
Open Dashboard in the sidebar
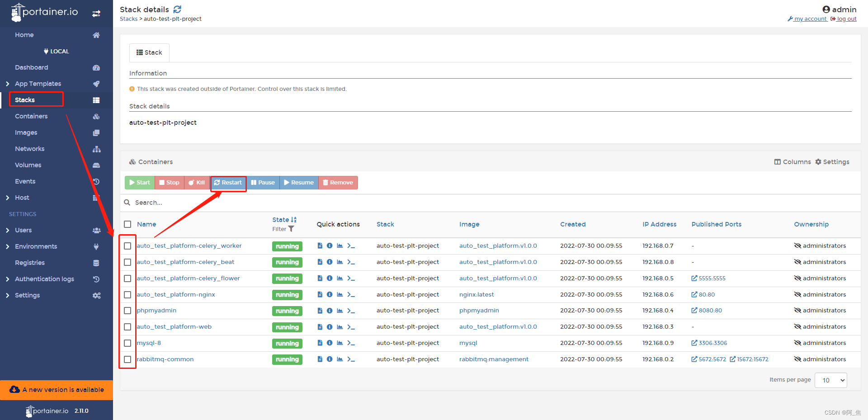(x=31, y=67)
